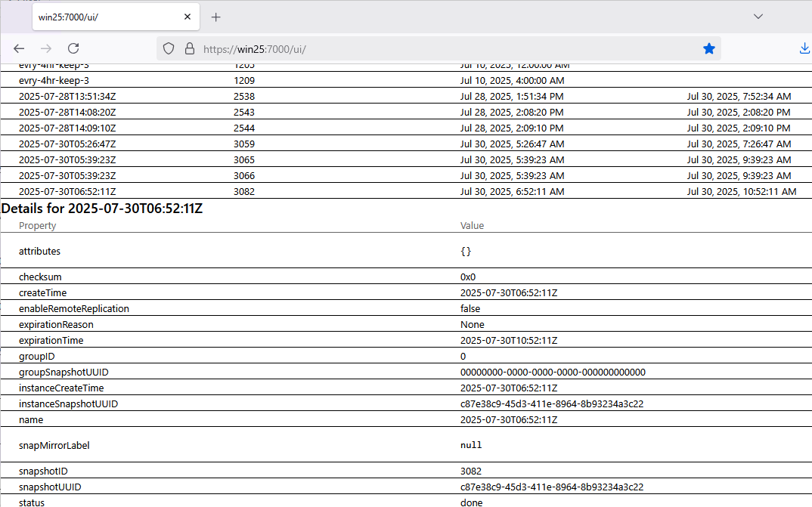Viewport: 812px width, 507px height.
Task: Click the attributes property row
Action: (x=406, y=251)
